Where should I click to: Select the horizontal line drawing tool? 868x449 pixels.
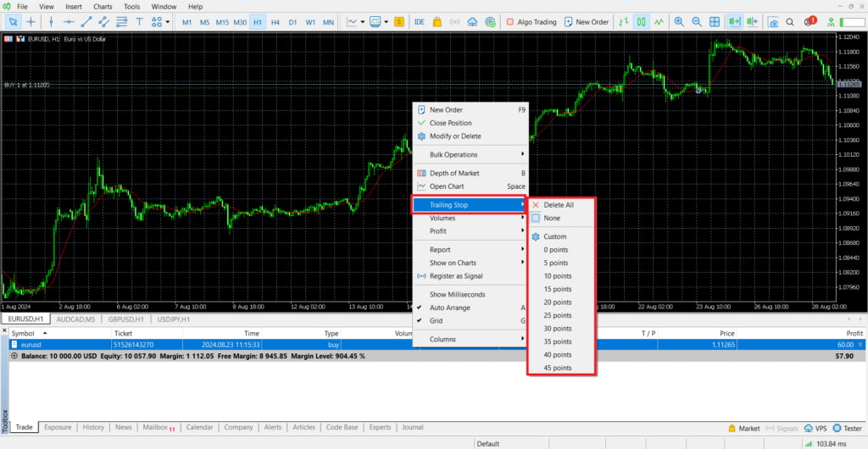(69, 22)
